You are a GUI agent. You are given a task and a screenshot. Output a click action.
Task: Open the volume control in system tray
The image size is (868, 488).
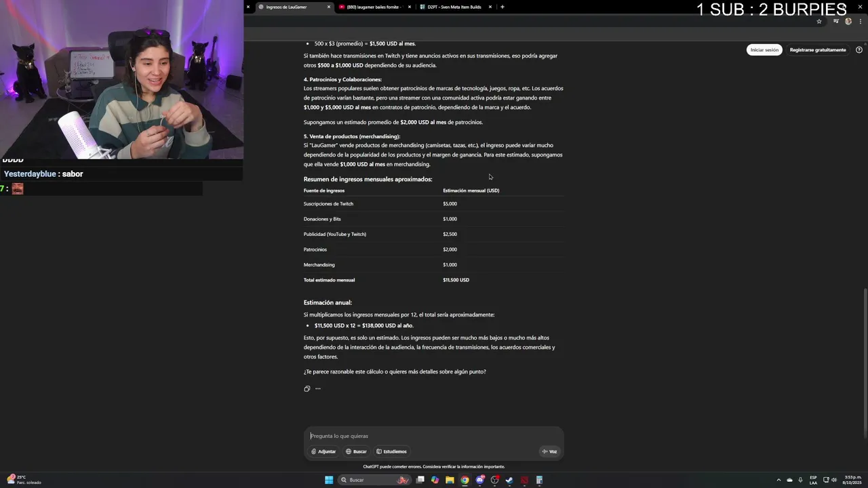834,480
